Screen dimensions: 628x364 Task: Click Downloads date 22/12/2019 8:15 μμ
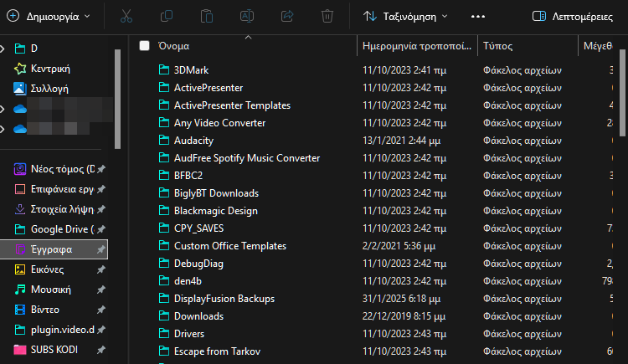tap(404, 316)
